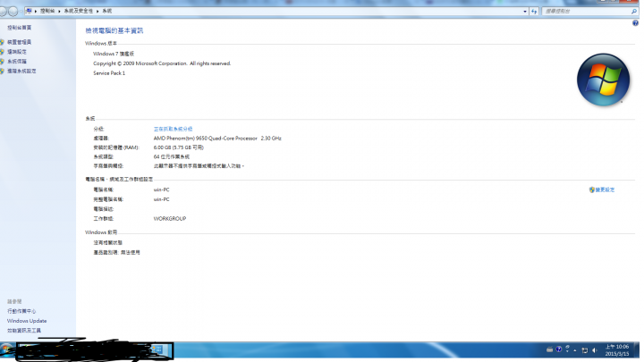Click into the Control Panel search field
This screenshot has height=362, width=644.
587,12
